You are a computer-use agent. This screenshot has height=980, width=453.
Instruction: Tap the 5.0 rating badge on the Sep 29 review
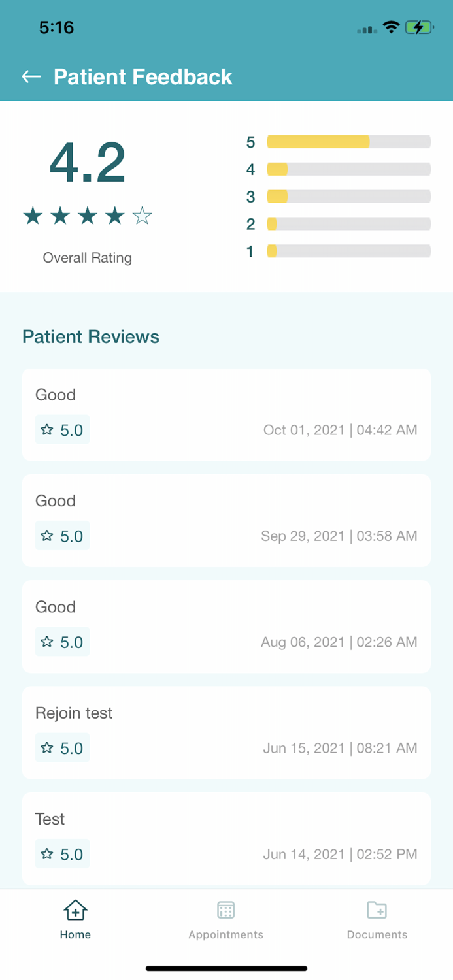pyautogui.click(x=62, y=536)
